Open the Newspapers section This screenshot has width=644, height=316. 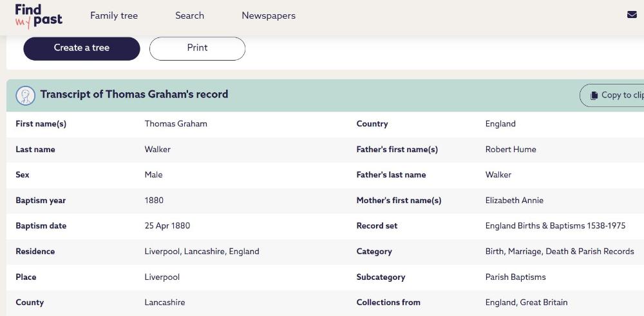point(269,15)
